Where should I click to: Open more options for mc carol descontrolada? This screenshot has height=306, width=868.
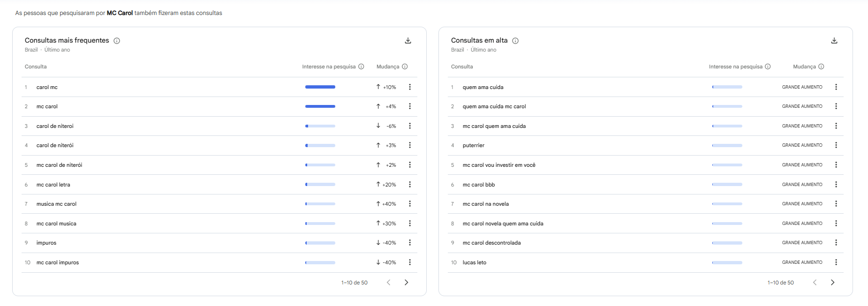836,243
